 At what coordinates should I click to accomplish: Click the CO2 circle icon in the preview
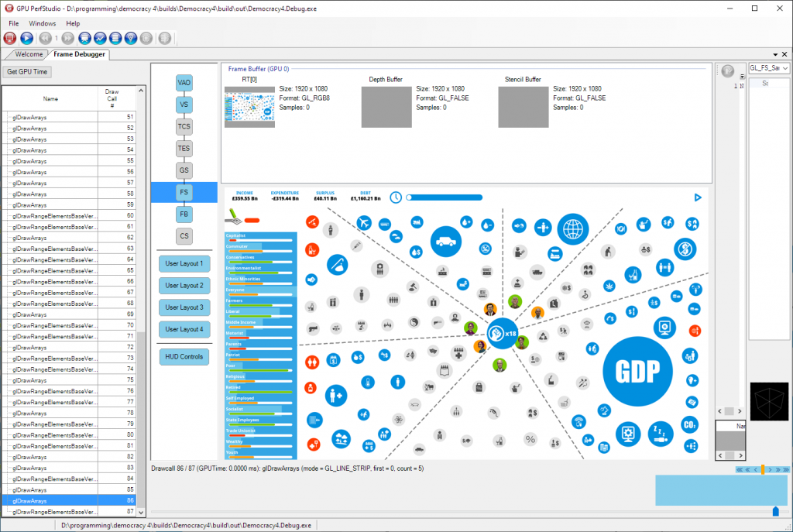point(690,425)
